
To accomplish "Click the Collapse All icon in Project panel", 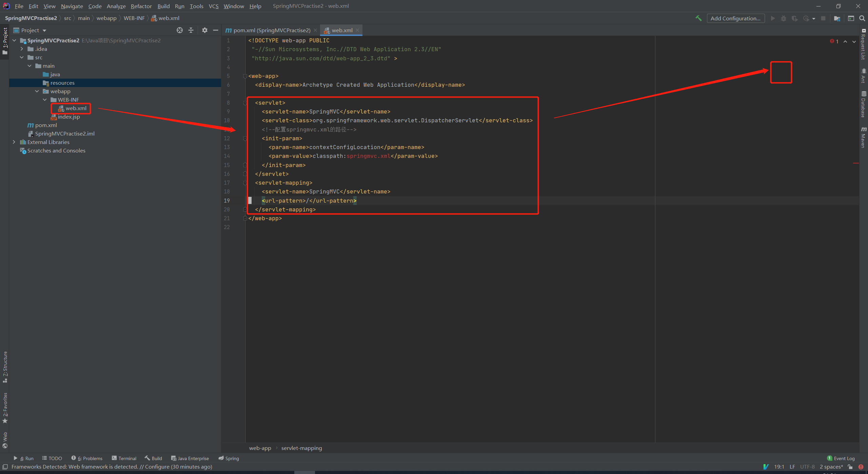I will point(191,30).
